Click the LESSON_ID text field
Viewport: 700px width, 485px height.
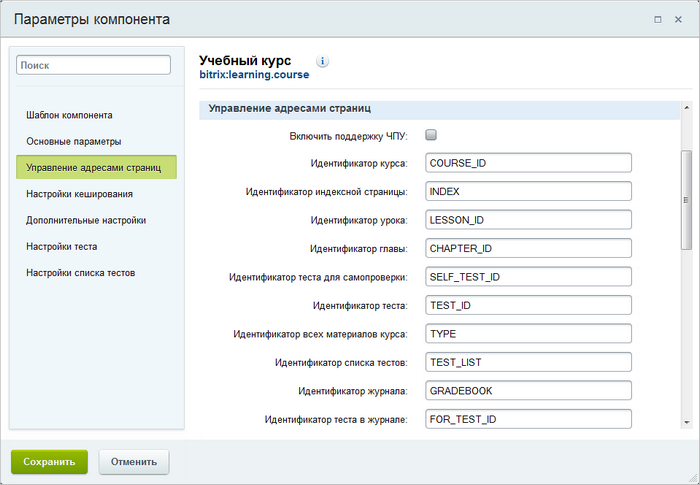[528, 219]
